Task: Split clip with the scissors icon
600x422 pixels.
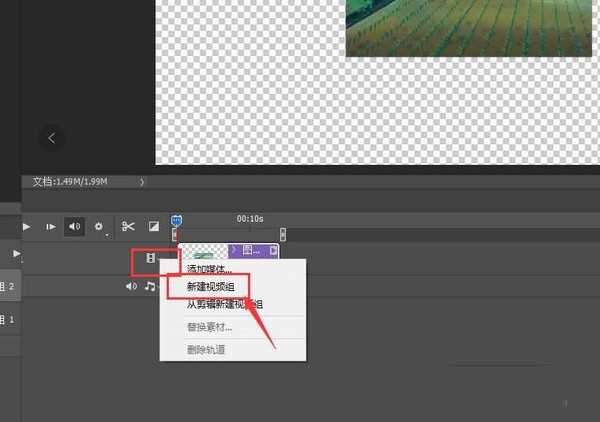Action: pyautogui.click(x=128, y=227)
